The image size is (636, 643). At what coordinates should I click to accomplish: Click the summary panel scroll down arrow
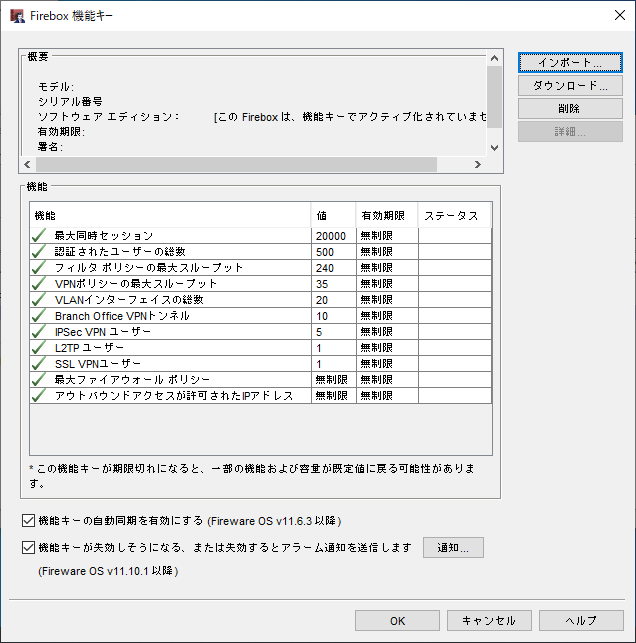click(x=495, y=148)
